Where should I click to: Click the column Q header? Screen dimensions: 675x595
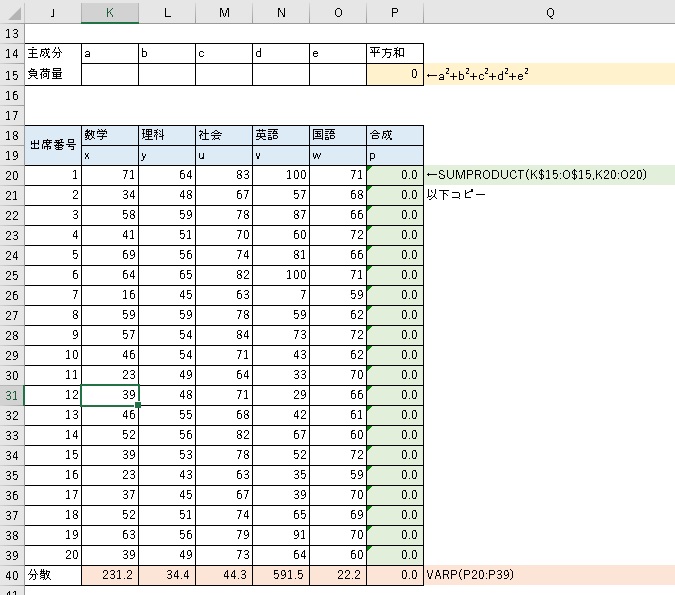point(549,10)
